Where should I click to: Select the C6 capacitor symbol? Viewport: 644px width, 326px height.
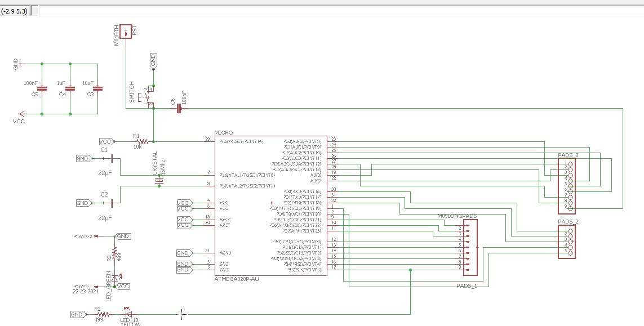click(x=179, y=109)
